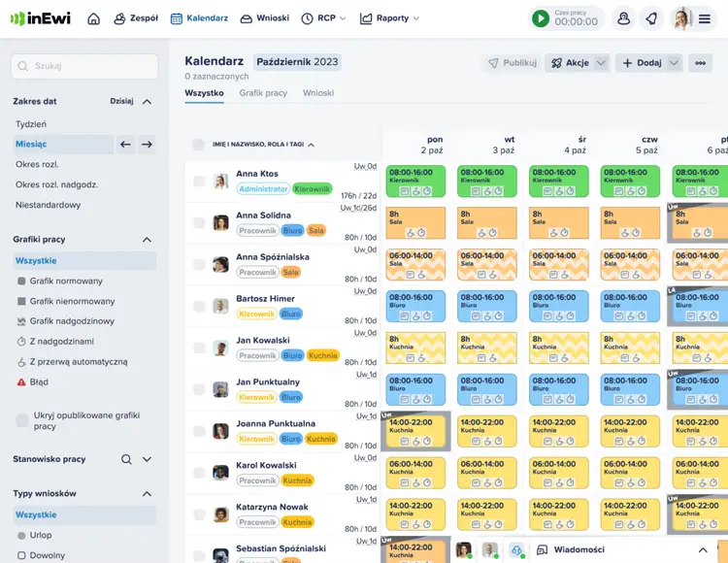Click the home icon in top bar
The image size is (728, 563).
coord(93,18)
